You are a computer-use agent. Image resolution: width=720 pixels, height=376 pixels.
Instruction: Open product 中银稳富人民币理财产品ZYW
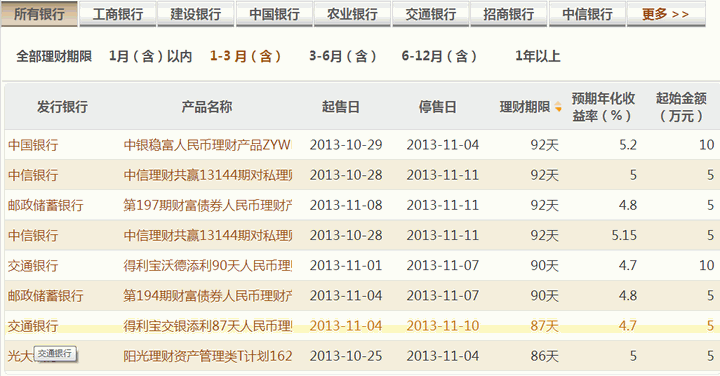[207, 145]
